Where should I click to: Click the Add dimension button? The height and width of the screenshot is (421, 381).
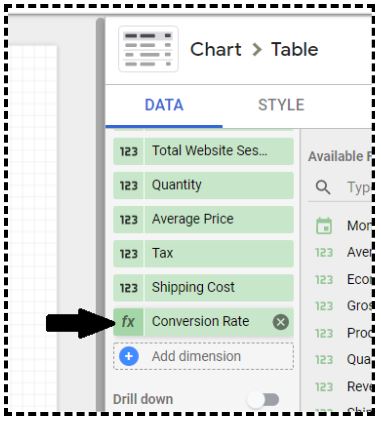203,356
